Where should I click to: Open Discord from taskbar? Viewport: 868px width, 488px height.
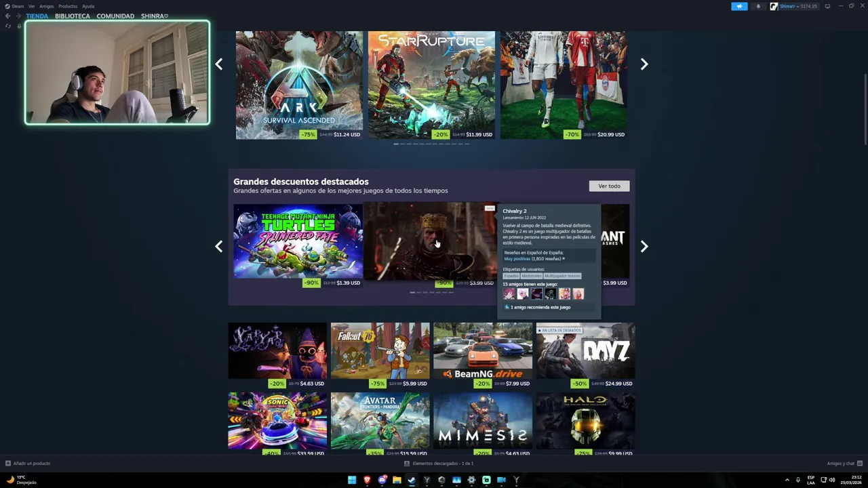382,480
